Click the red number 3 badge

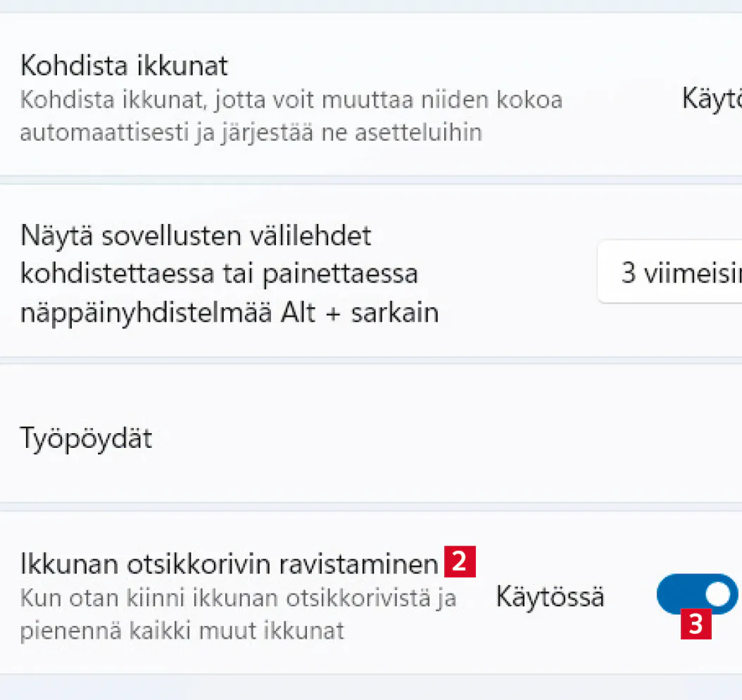coord(696,624)
